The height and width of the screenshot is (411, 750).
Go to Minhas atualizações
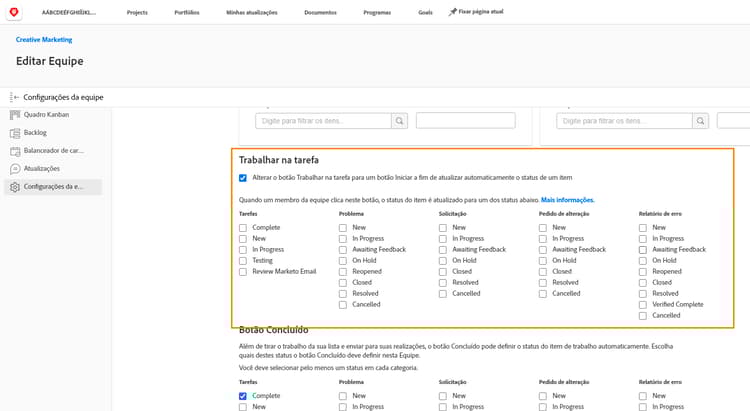coord(252,12)
